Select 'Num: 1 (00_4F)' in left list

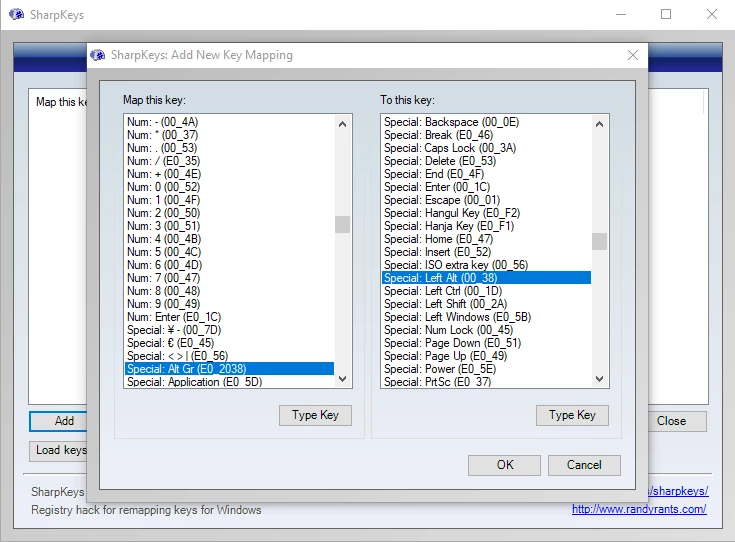coord(230,200)
